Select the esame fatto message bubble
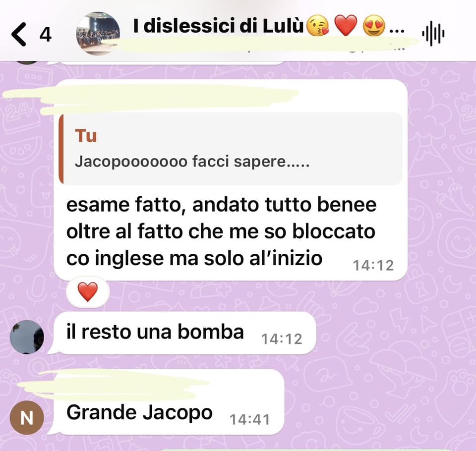 [231, 180]
